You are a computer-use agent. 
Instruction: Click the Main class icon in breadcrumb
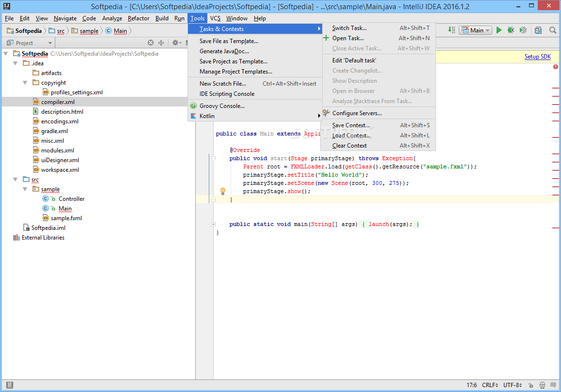(109, 31)
